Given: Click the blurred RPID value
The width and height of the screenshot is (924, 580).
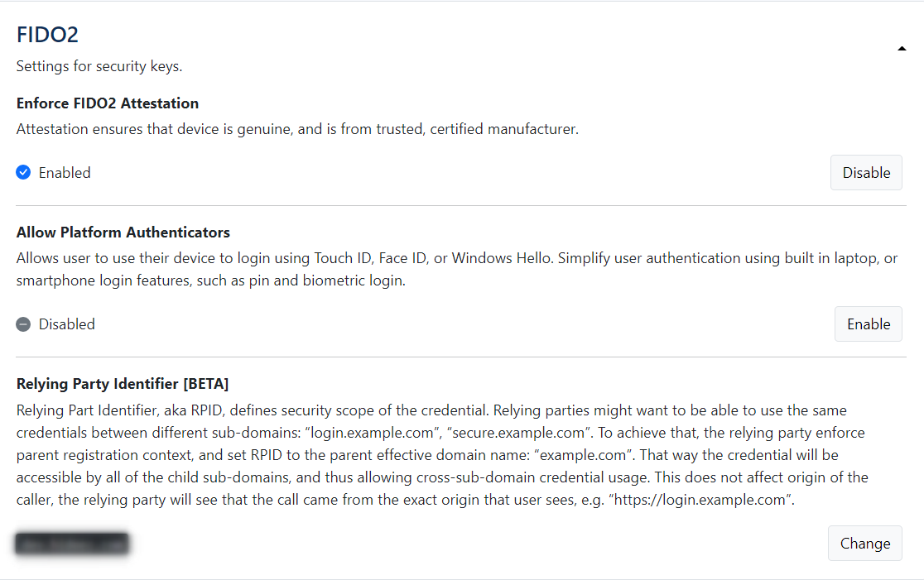Looking at the screenshot, I should (72, 544).
